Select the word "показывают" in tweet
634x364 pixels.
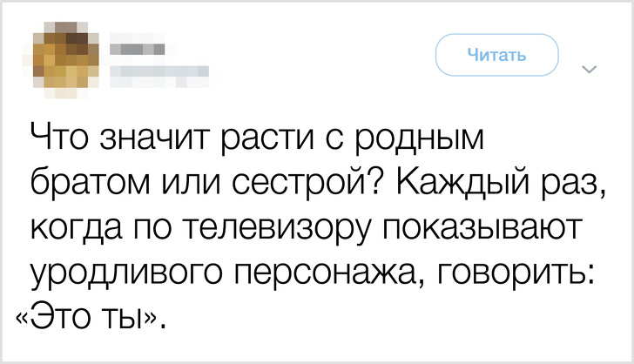483,230
